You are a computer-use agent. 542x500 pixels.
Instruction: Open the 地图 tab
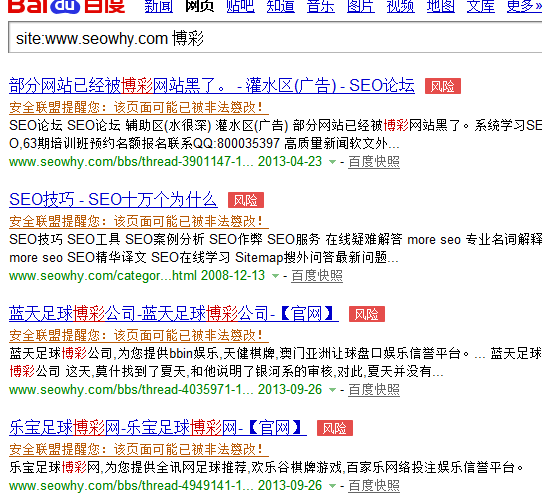click(441, 6)
